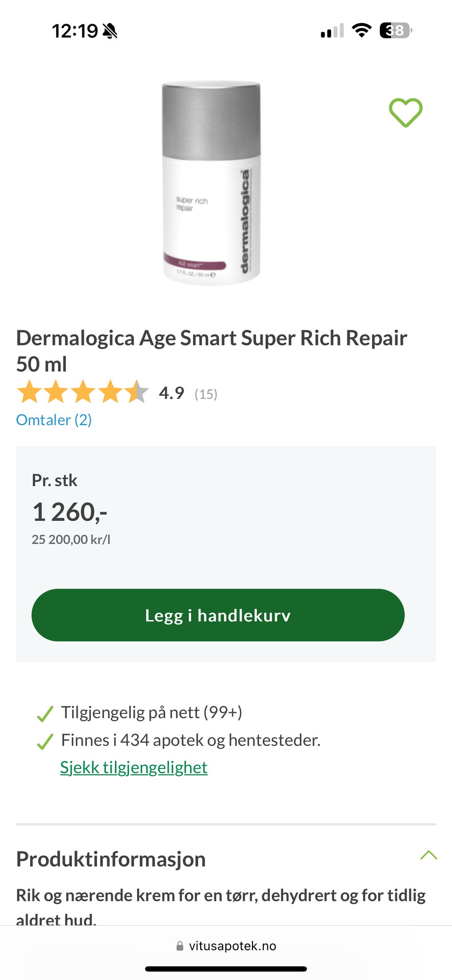
Task: Tap the battery indicator icon
Action: (x=395, y=31)
